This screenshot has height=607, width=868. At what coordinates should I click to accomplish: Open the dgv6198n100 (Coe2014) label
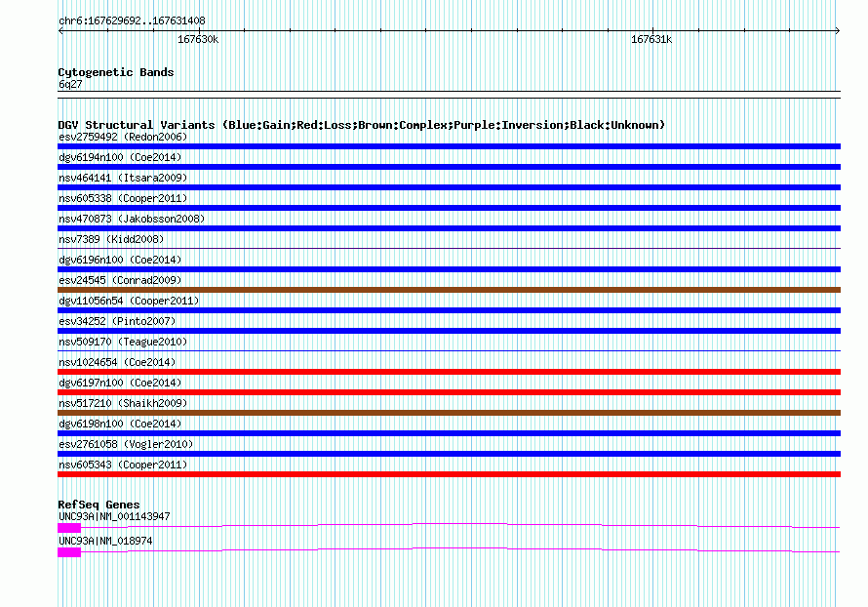click(120, 424)
